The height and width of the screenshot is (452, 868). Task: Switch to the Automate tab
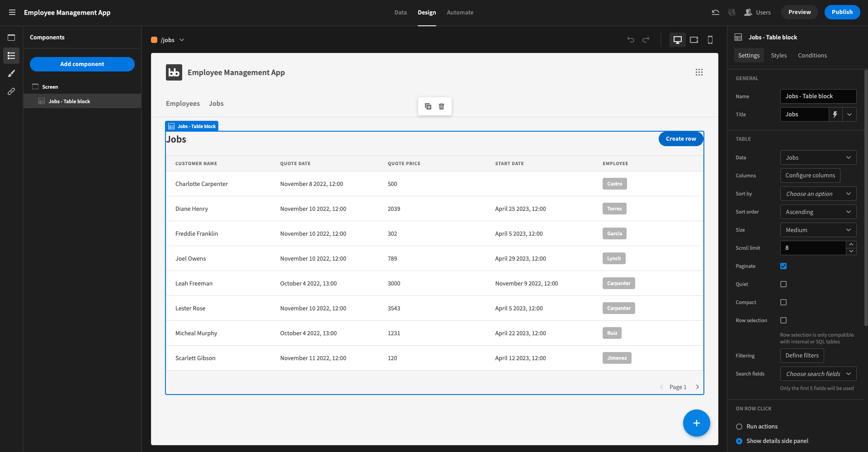pyautogui.click(x=460, y=12)
